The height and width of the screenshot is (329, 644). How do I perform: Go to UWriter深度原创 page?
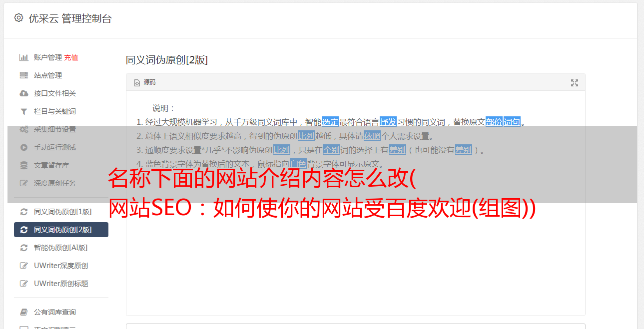click(61, 266)
